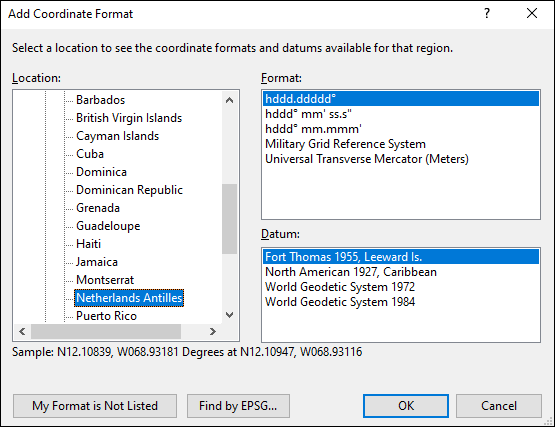Viewport: 555px width, 427px height.
Task: Select hddd.ddddd° format
Action: 401,99
